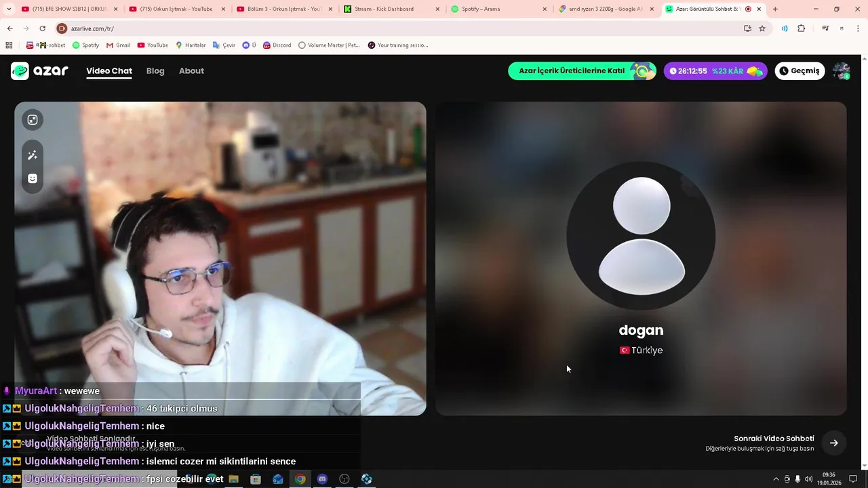Select the Video Chat nav item

coord(109,70)
